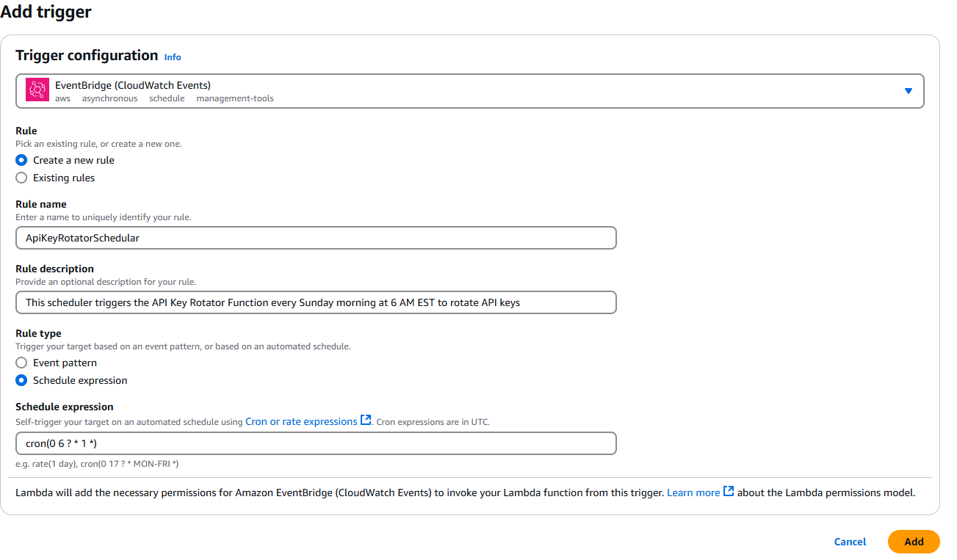
Task: Click external link icon beside Learn more
Action: tap(729, 492)
